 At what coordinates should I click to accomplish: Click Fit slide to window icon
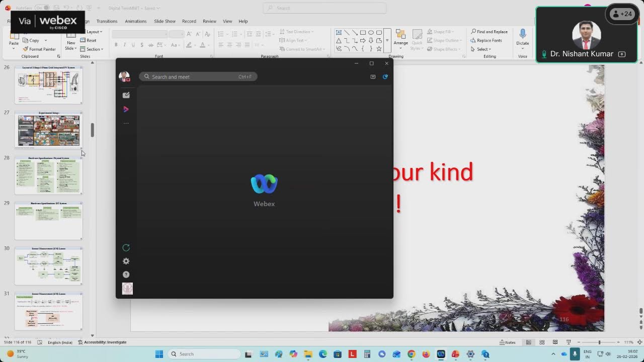[x=639, y=342]
